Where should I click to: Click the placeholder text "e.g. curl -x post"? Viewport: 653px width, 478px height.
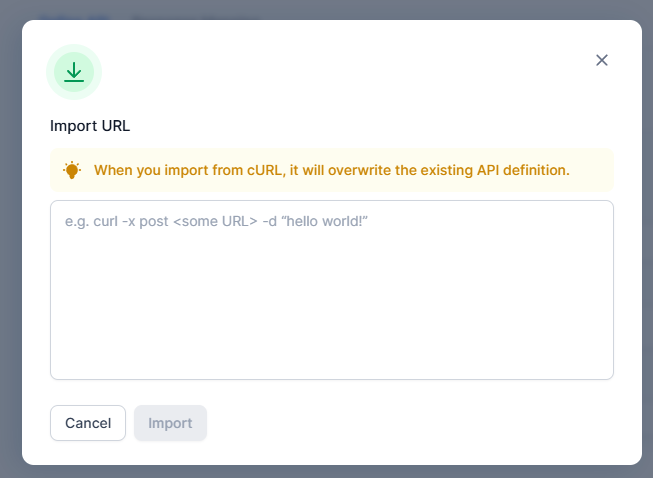(117, 221)
